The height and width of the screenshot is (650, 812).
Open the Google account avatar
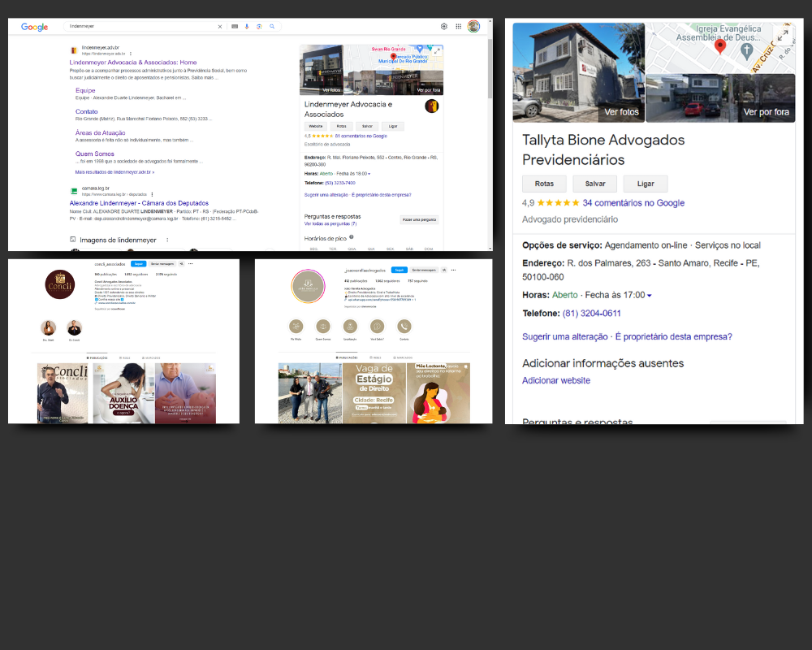coord(473,27)
